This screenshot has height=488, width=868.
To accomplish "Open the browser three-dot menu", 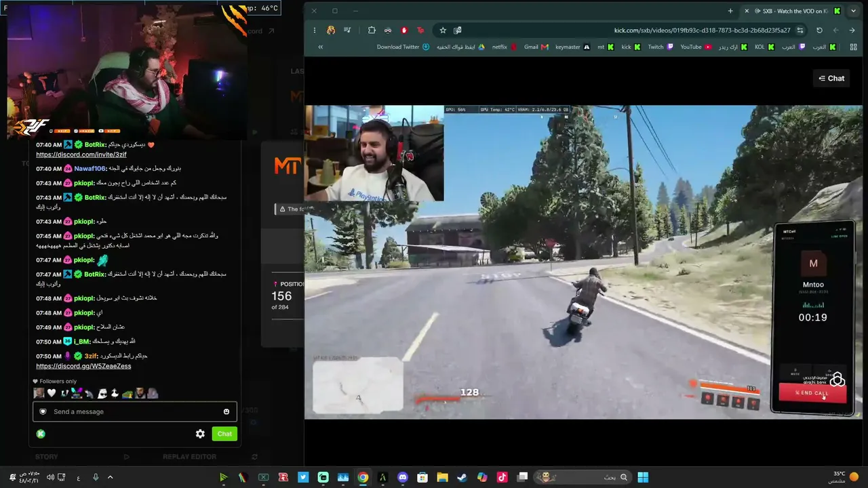I will (315, 30).
